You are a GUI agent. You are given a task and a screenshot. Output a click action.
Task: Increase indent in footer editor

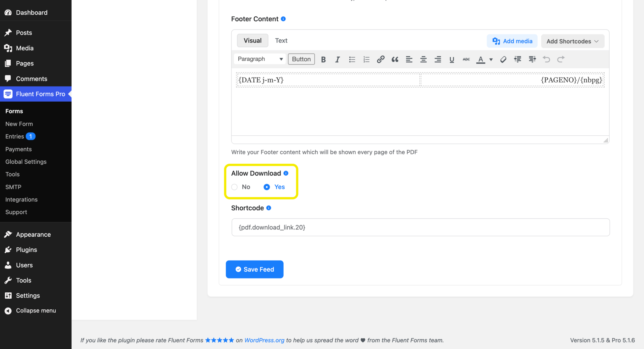[532, 59]
